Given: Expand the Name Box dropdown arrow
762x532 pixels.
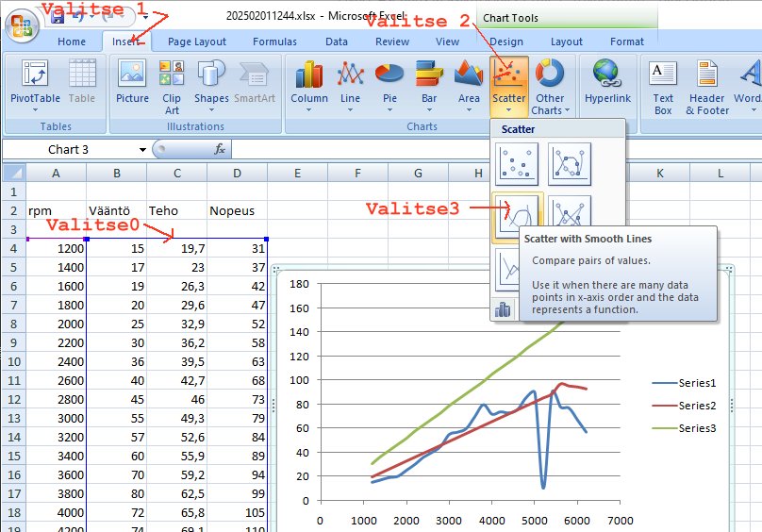Looking at the screenshot, I should click(142, 150).
